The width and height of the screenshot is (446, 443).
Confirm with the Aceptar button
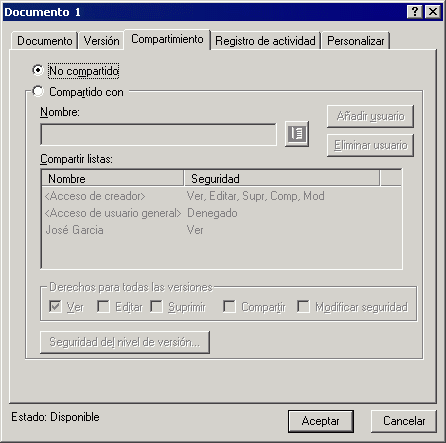click(321, 421)
